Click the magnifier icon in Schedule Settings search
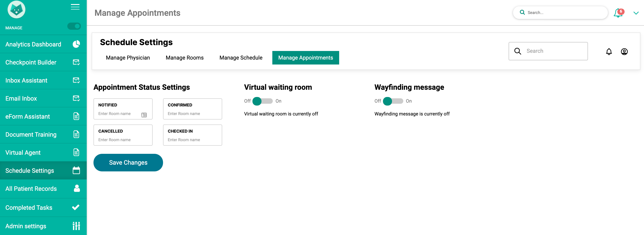 click(518, 51)
